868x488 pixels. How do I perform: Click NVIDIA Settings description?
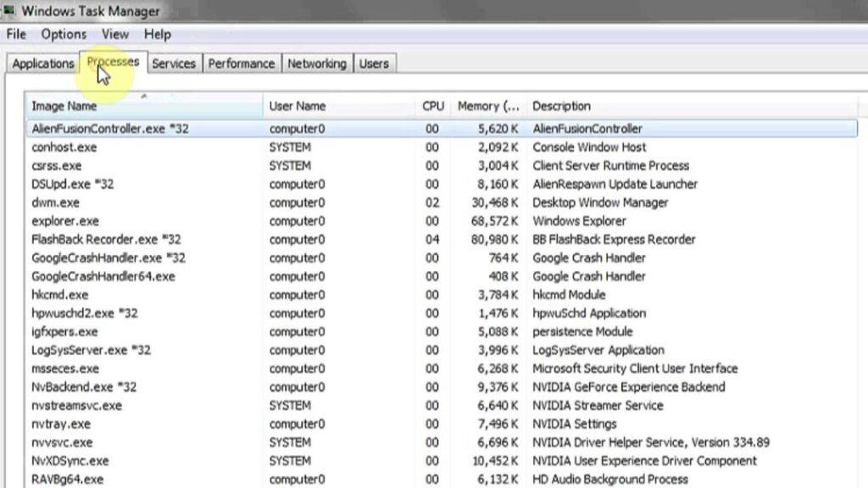point(574,424)
